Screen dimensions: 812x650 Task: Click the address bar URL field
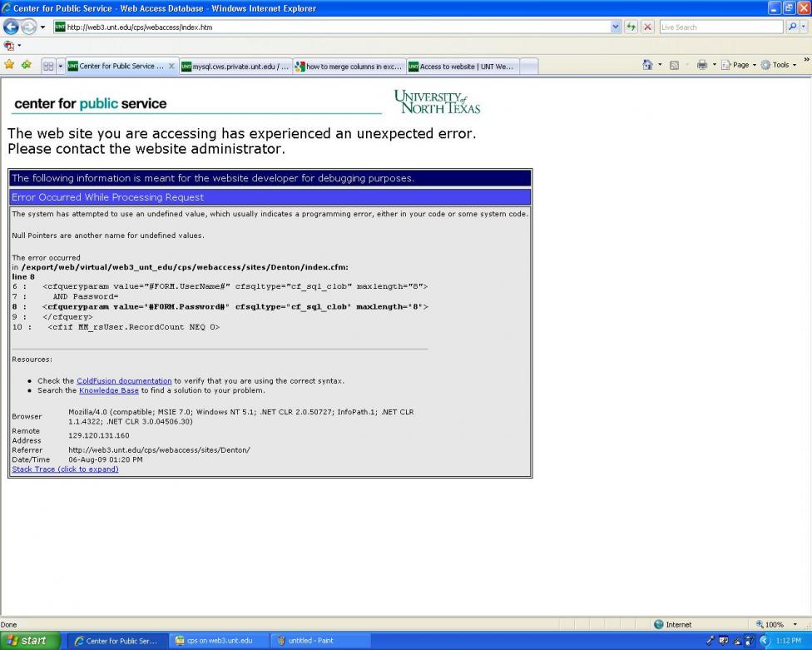coord(331,27)
